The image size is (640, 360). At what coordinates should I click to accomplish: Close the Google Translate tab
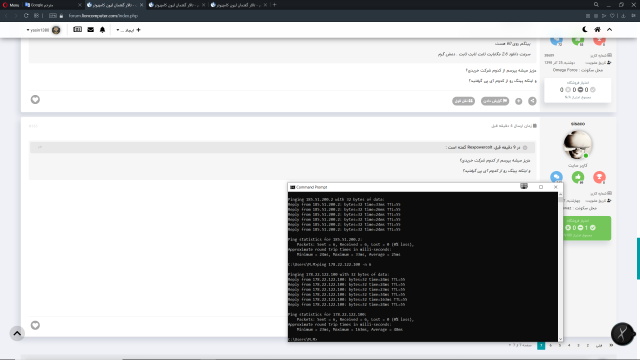[x=80, y=5]
